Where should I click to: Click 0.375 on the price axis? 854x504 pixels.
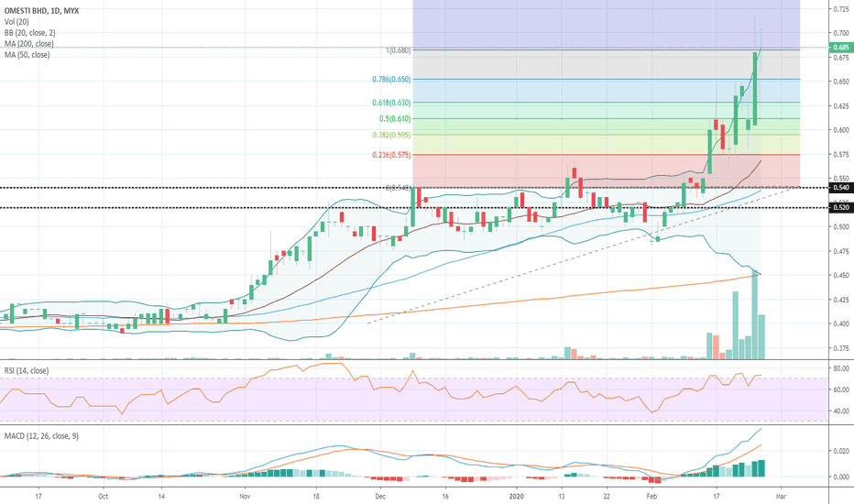841,348
